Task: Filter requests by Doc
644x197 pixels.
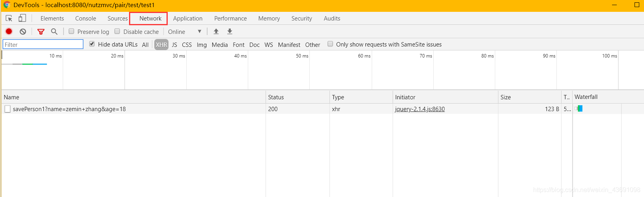Action: (255, 45)
